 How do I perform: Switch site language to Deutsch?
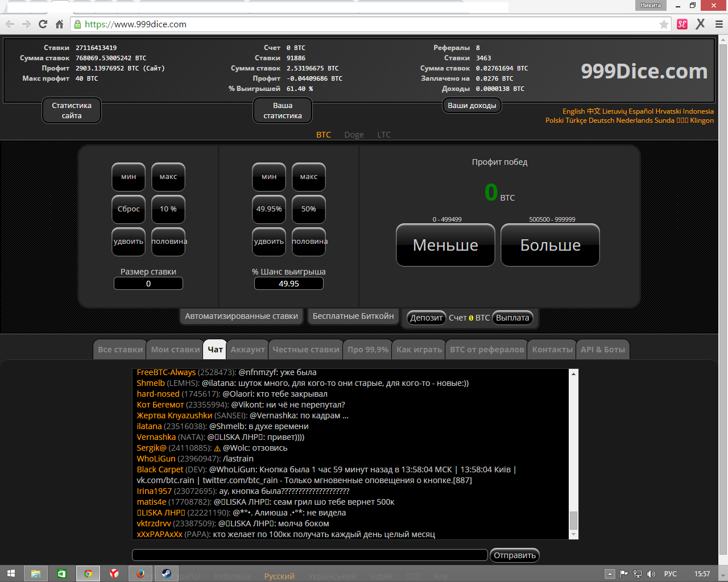(x=601, y=120)
